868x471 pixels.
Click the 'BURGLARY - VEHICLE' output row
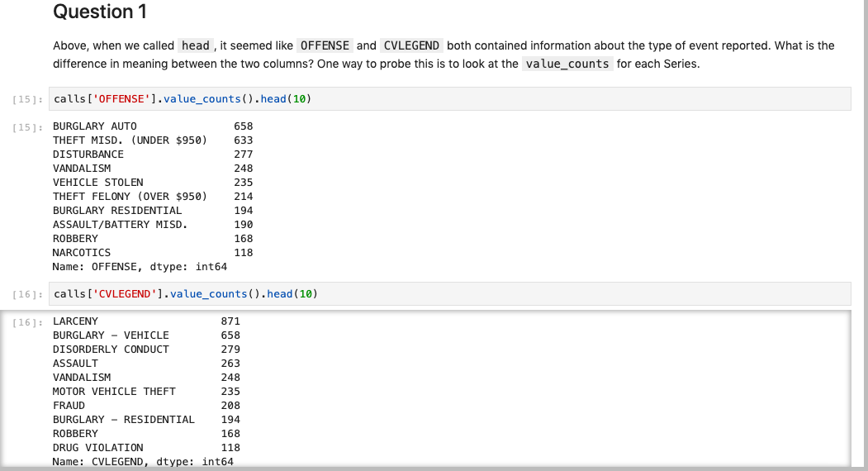click(146, 335)
